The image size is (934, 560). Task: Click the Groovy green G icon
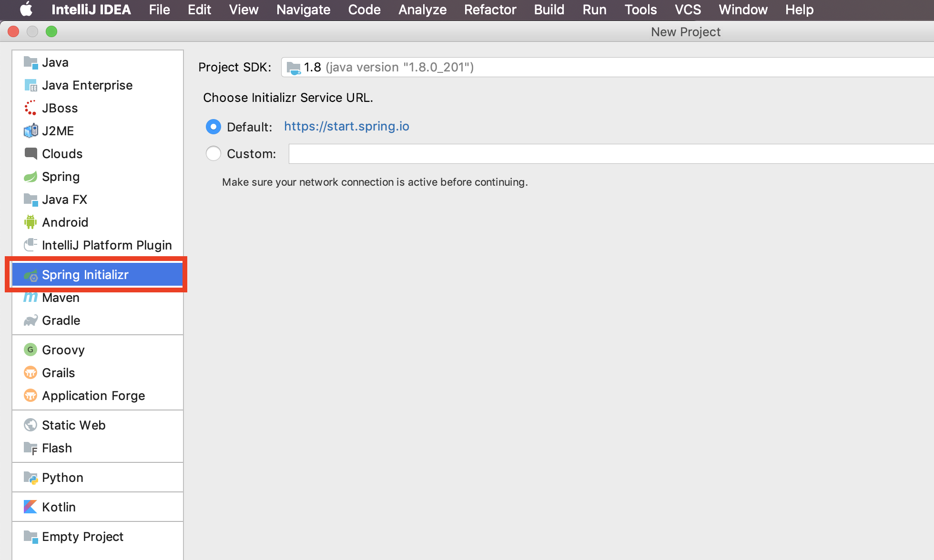point(30,350)
